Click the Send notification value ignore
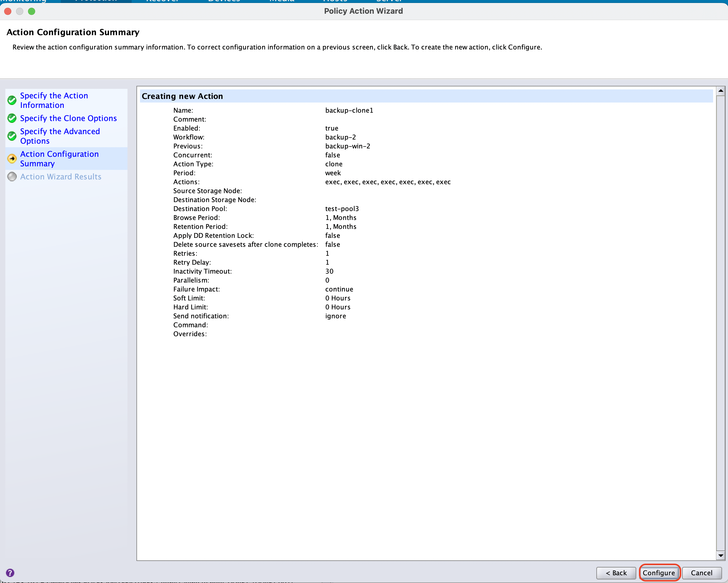The width and height of the screenshot is (728, 583). pyautogui.click(x=335, y=316)
